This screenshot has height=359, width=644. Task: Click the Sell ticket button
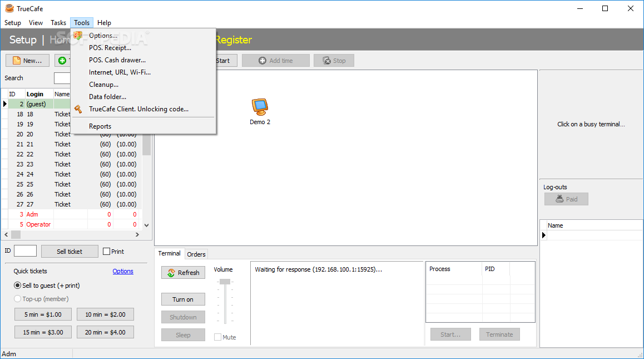click(70, 251)
